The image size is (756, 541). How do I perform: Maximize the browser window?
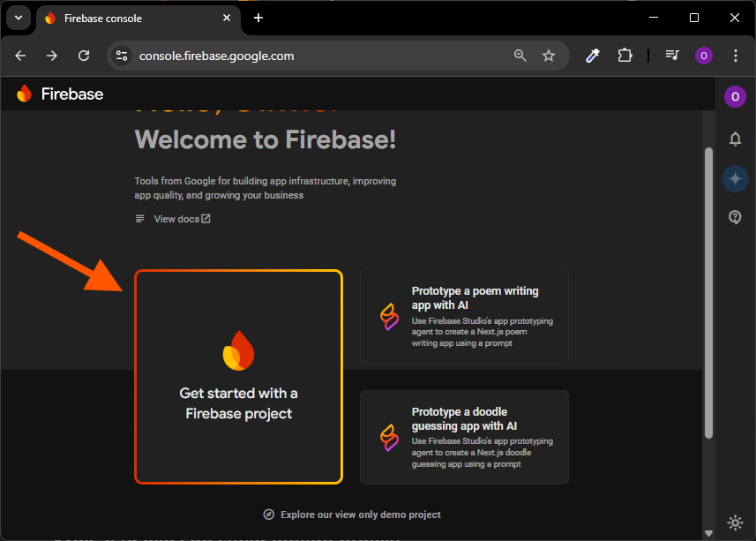[x=694, y=18]
